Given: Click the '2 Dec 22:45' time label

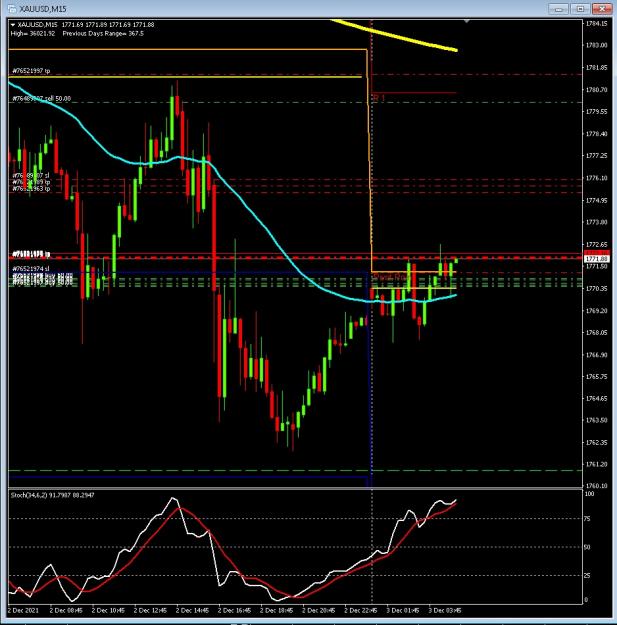Looking at the screenshot, I should 361,611.
